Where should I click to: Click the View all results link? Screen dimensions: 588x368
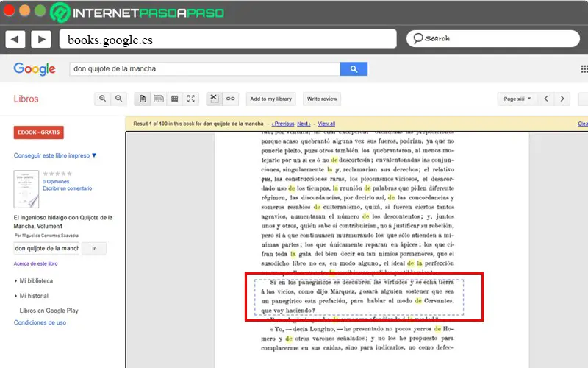coord(326,124)
